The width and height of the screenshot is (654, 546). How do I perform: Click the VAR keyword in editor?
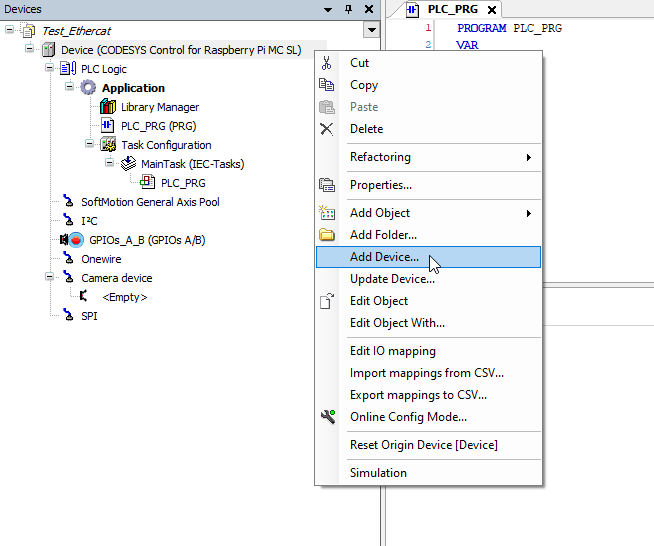pyautogui.click(x=467, y=45)
